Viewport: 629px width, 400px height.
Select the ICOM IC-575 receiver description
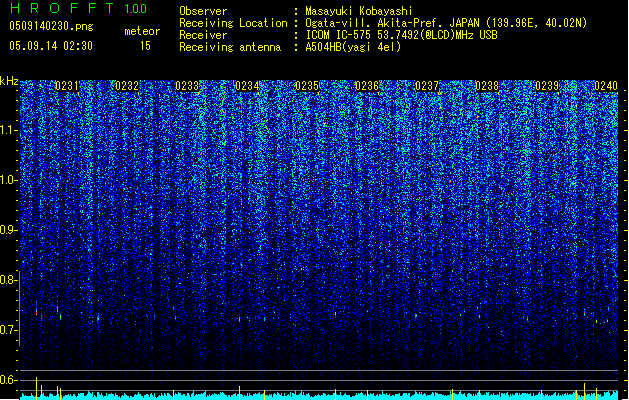coord(401,35)
